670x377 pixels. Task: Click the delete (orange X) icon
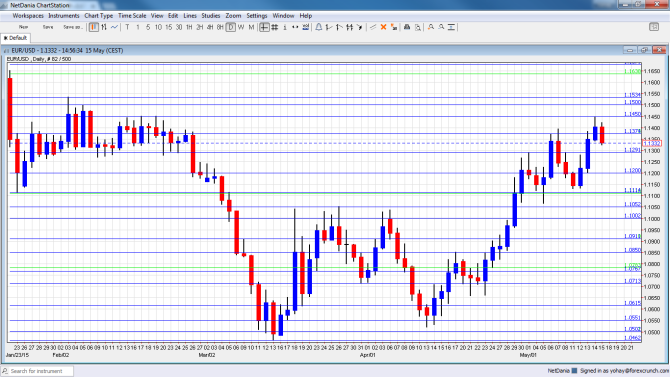pyautogui.click(x=383, y=27)
